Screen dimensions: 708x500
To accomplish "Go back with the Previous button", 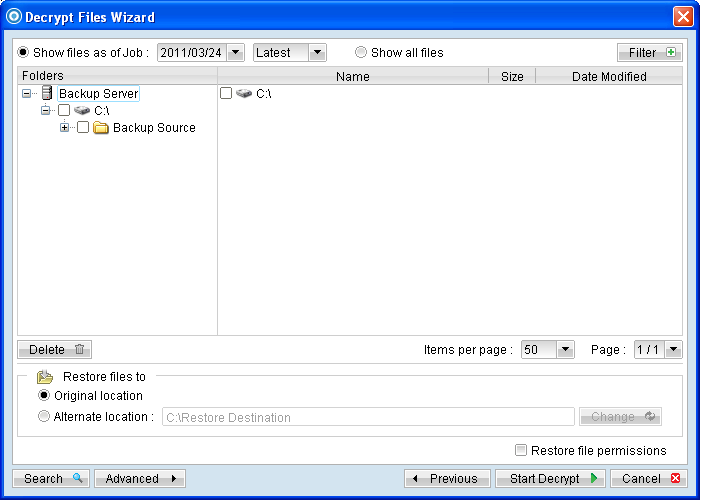I will [447, 479].
